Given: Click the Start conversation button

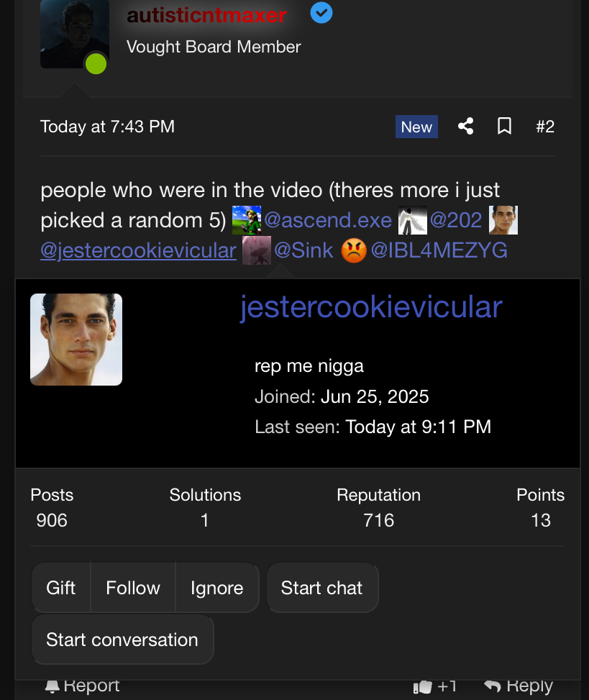Looking at the screenshot, I should [122, 640].
